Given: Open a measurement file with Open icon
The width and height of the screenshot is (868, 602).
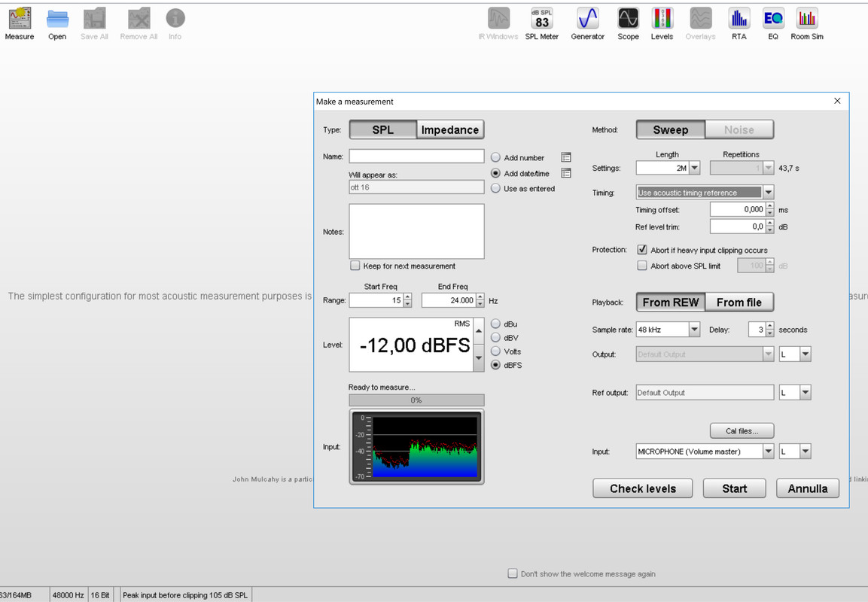Looking at the screenshot, I should [57, 24].
